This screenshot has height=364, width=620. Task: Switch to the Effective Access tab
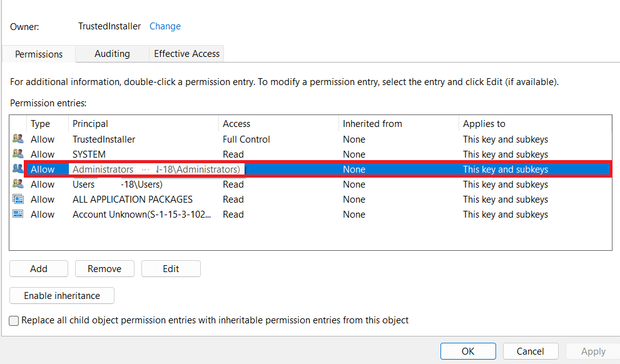point(186,53)
